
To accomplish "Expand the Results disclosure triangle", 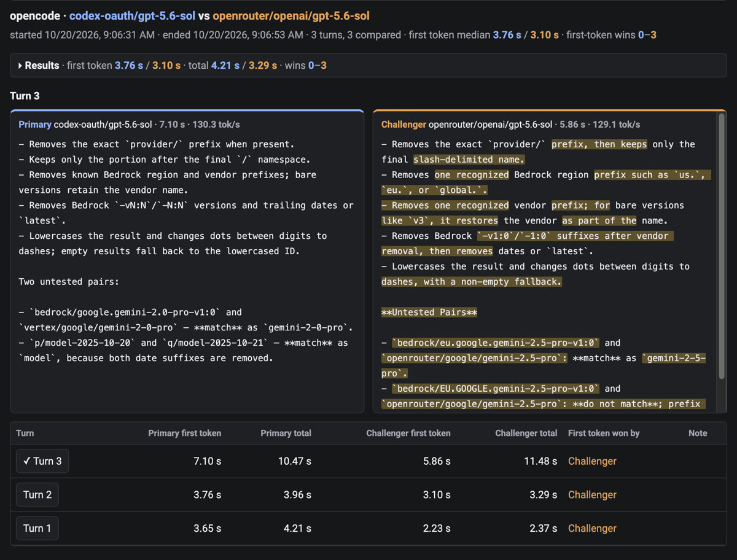I will tap(20, 65).
